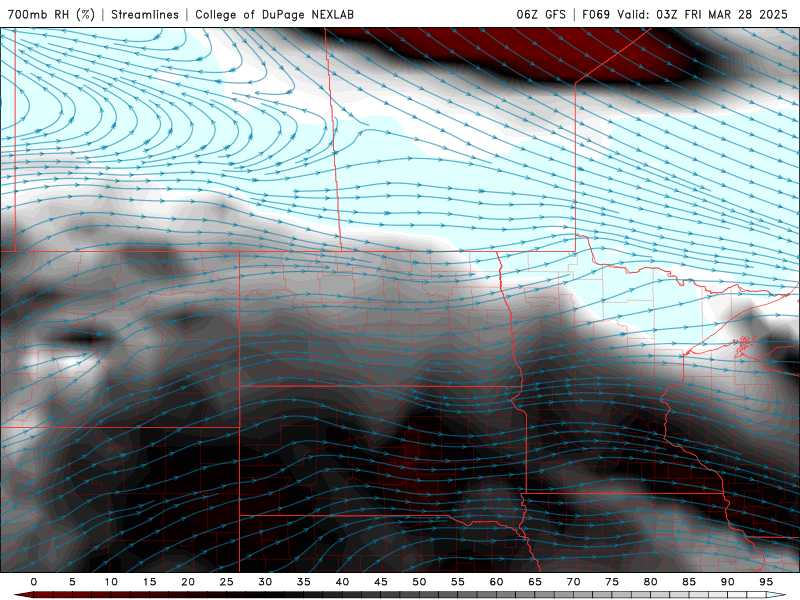The height and width of the screenshot is (600, 800).
Task: Click the "60" value on the color scale
Action: coord(496,582)
